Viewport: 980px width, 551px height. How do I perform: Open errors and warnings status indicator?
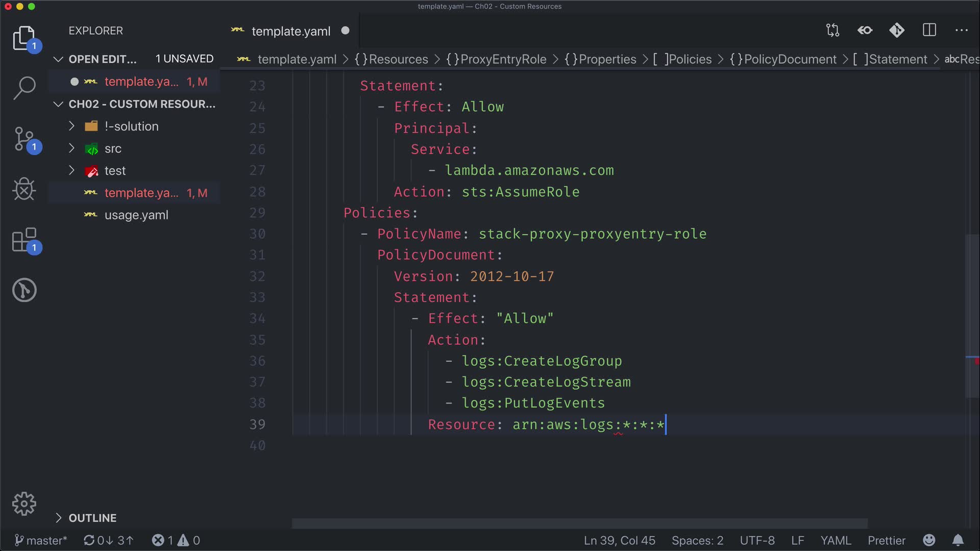point(176,540)
